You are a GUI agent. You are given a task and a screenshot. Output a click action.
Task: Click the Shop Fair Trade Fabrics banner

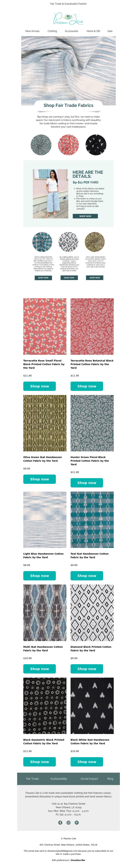(x=68, y=105)
